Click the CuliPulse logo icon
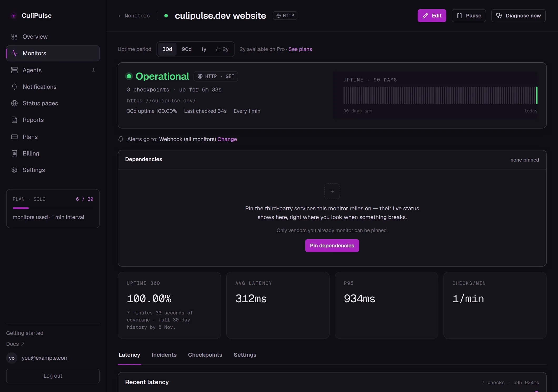The height and width of the screenshot is (392, 558). pos(13,16)
